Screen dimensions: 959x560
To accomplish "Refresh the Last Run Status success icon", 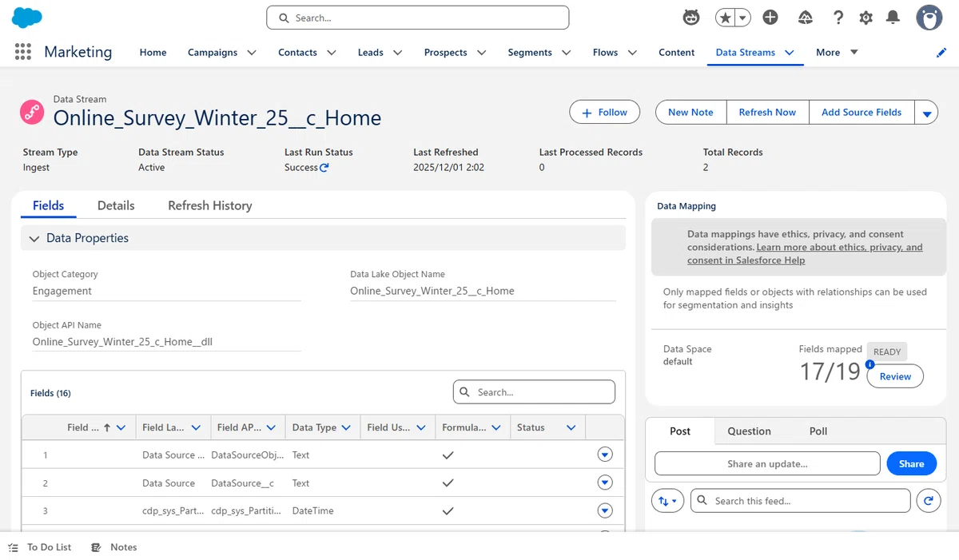I will (324, 168).
